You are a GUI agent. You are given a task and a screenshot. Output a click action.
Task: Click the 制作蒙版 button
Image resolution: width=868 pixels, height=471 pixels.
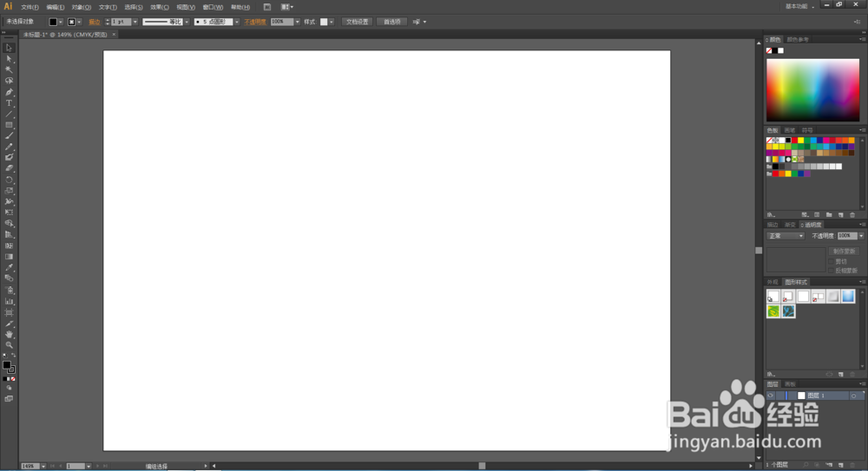(x=845, y=252)
